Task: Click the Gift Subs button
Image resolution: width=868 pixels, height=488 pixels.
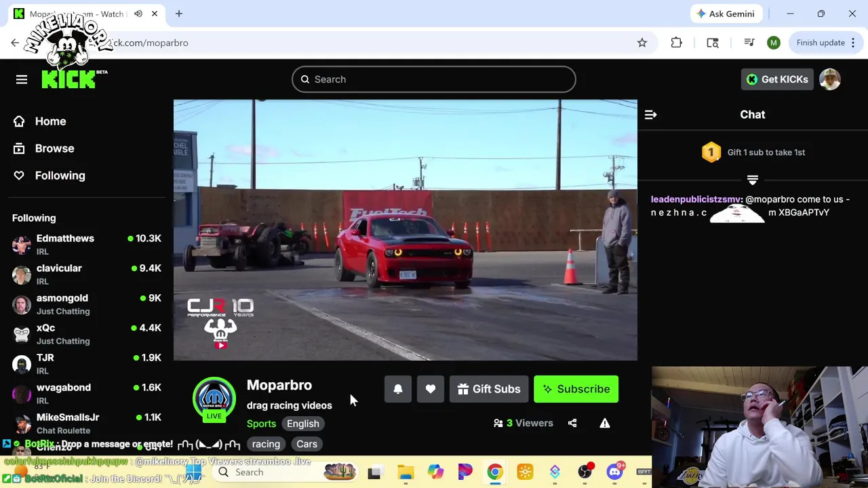Action: pos(489,389)
